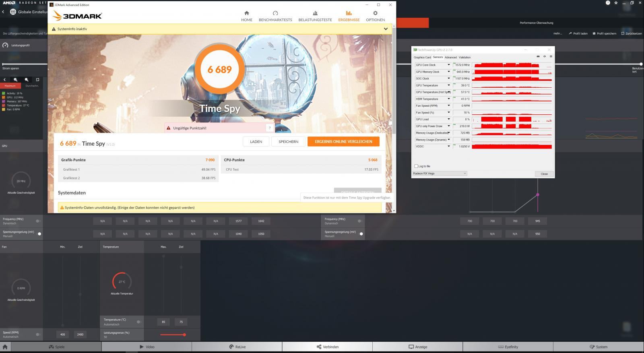Click Radeon Settings back arrow
The width and height of the screenshot is (644, 353).
point(3,12)
